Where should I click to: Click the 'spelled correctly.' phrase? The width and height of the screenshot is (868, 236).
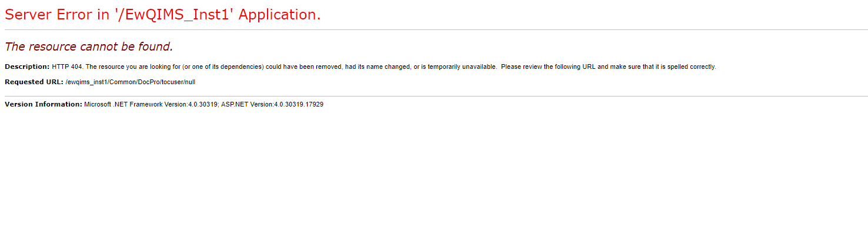pyautogui.click(x=690, y=67)
